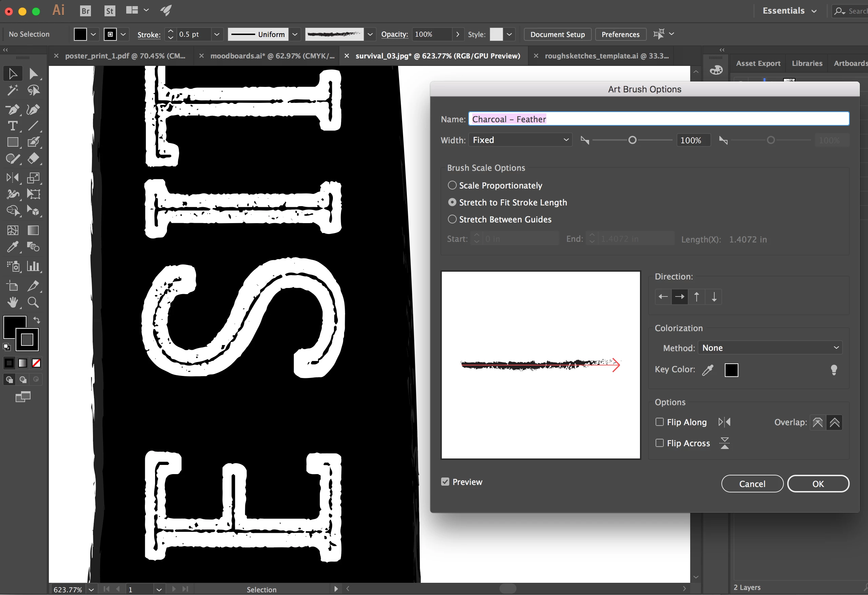Enable the Flip Along checkbox
Screen dimensions: 868x595
pyautogui.click(x=660, y=422)
